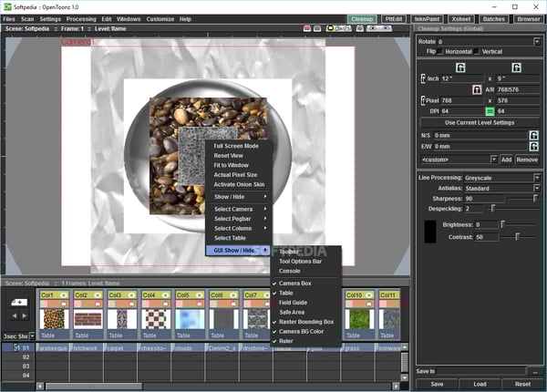Click the lock icon above the Inch height field
The width and height of the screenshot is (547, 392).
coord(516,67)
